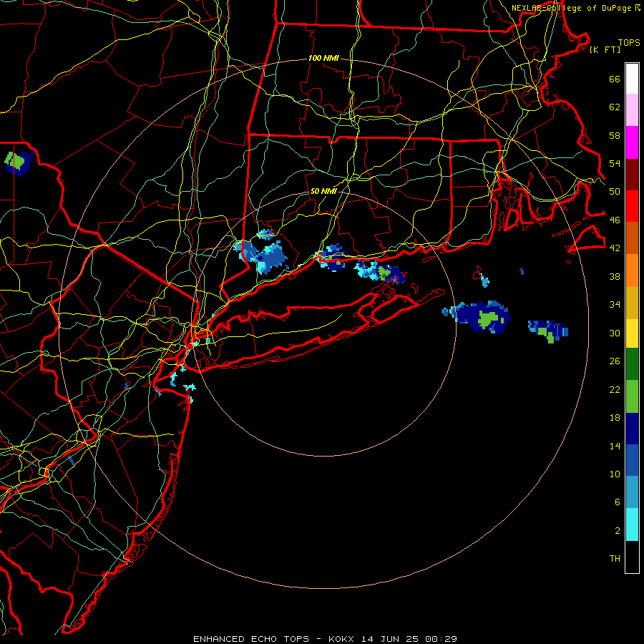This screenshot has height=644, width=644.
Task: Click the 14 legend value
Action: pos(615,446)
